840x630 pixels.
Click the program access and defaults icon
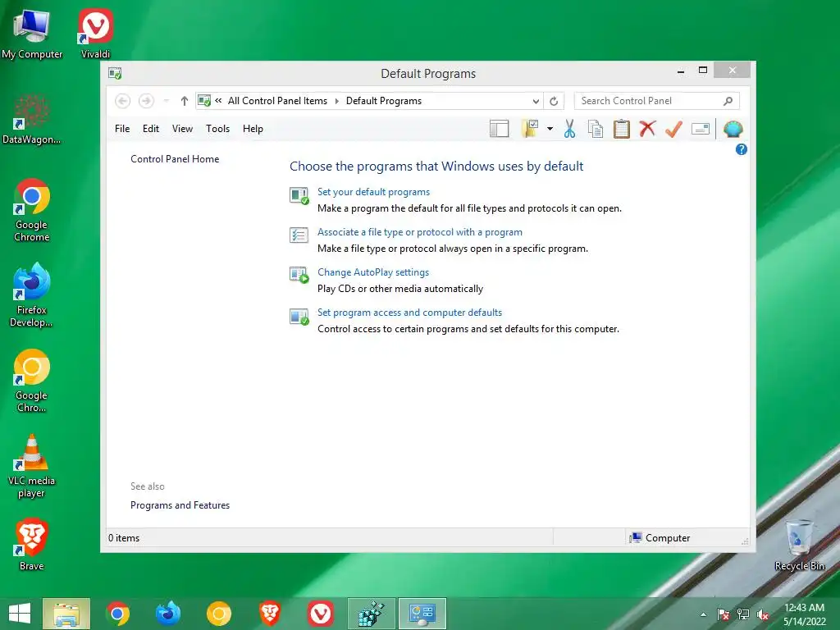pos(299,316)
